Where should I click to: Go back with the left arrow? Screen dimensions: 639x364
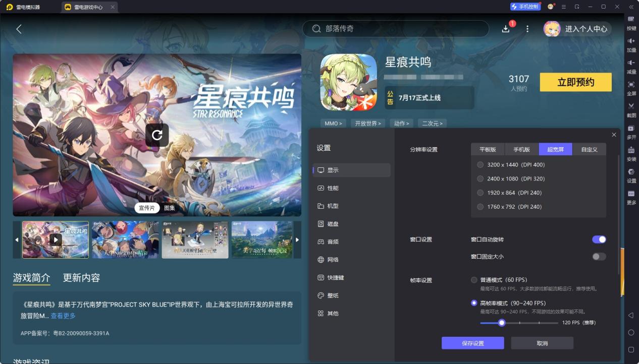(19, 29)
